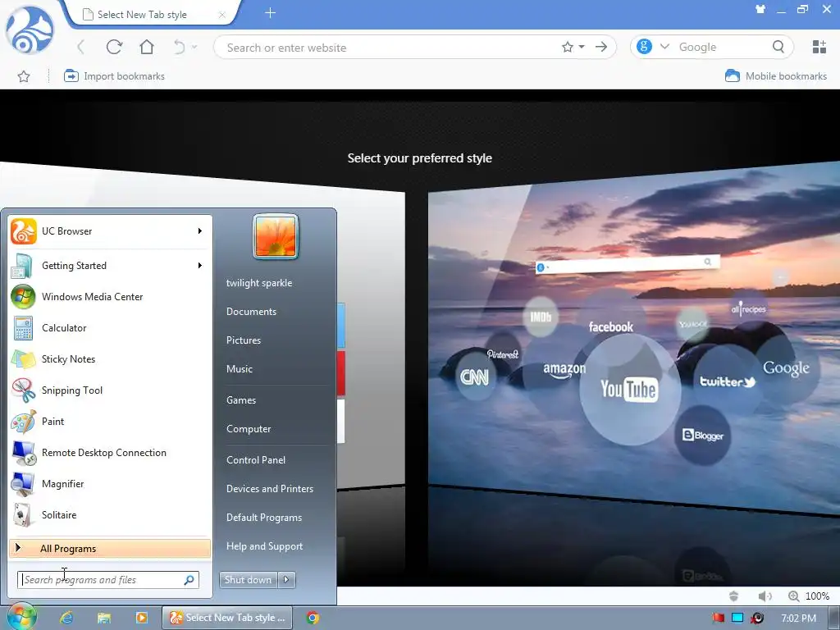Viewport: 840px width, 630px height.
Task: Open the Pictures library
Action: click(243, 340)
